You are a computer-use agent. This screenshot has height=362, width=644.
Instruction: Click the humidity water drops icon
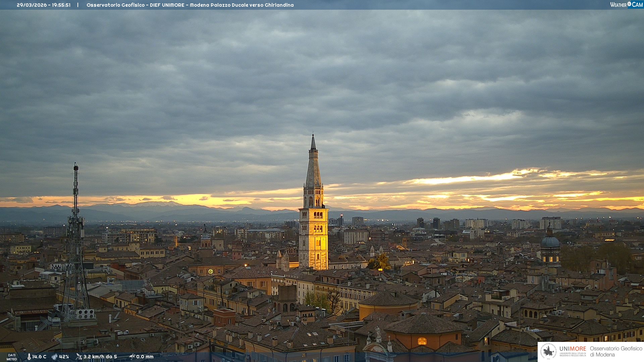point(54,357)
